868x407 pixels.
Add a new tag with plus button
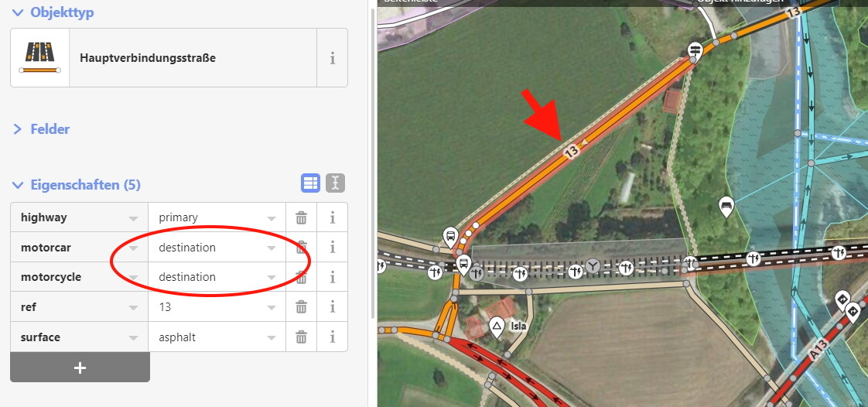80,367
